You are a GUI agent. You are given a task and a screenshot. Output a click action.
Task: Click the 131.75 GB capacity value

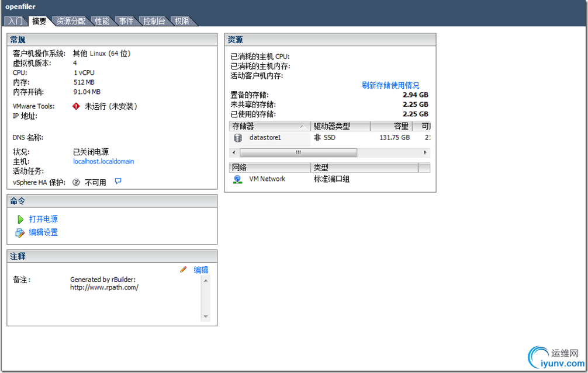[395, 137]
